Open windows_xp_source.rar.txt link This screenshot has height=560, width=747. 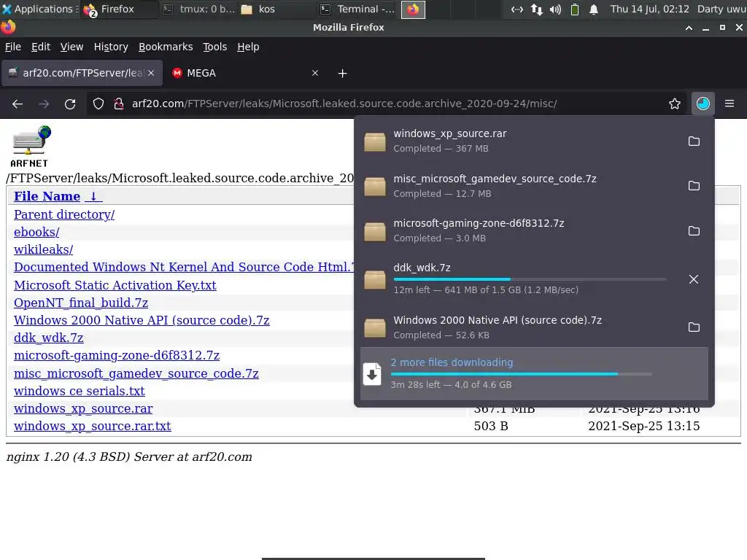[x=93, y=426]
